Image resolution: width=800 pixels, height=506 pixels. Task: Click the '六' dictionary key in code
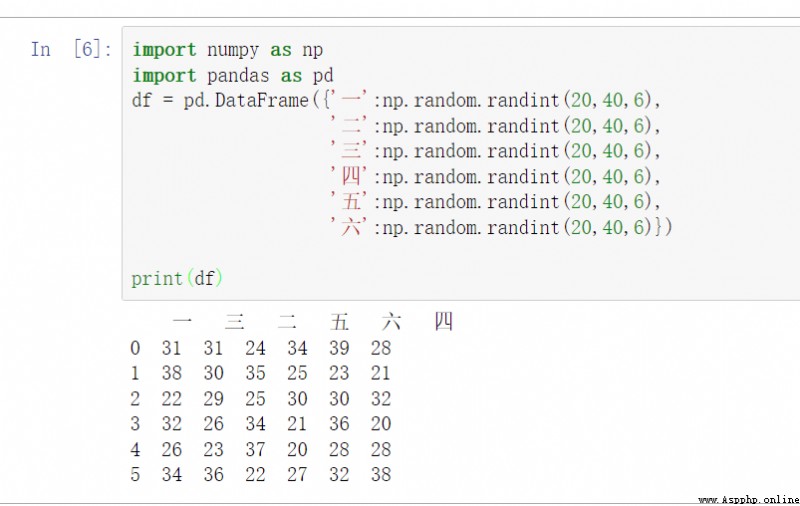pyautogui.click(x=349, y=226)
